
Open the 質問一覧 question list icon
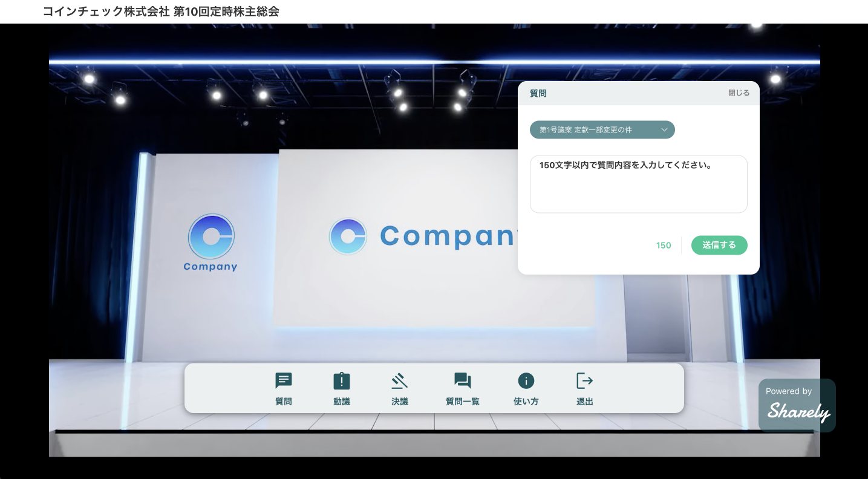click(462, 389)
